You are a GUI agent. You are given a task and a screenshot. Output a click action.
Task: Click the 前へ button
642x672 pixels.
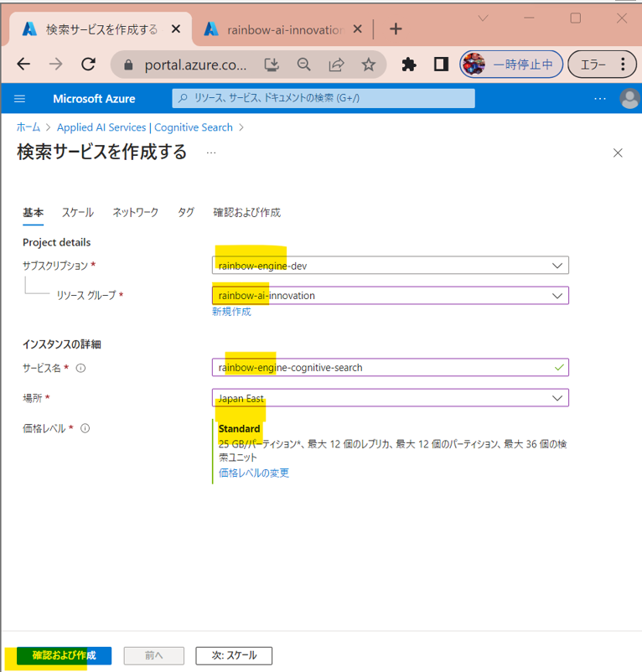click(154, 655)
